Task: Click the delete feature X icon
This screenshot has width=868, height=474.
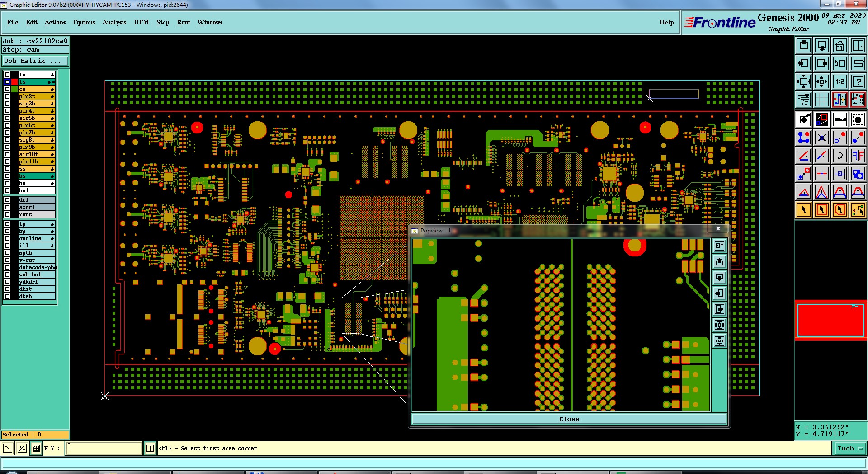Action: tap(822, 137)
